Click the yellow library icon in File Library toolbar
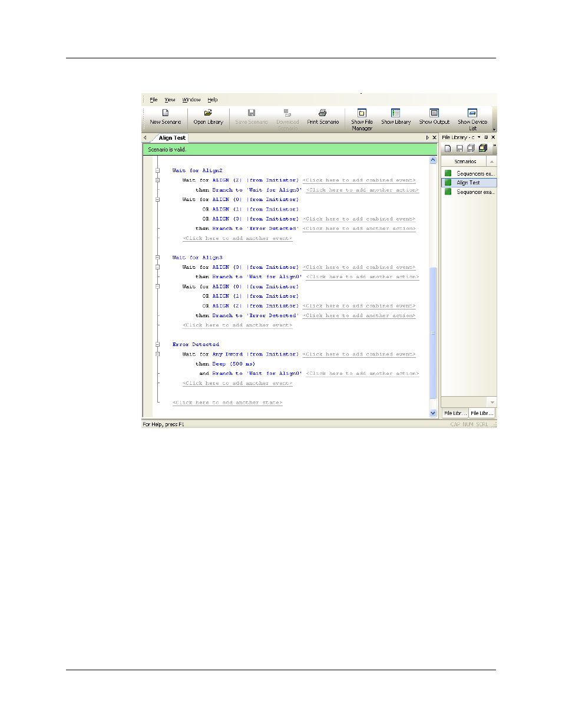This screenshot has height=728, width=562. coord(483,149)
